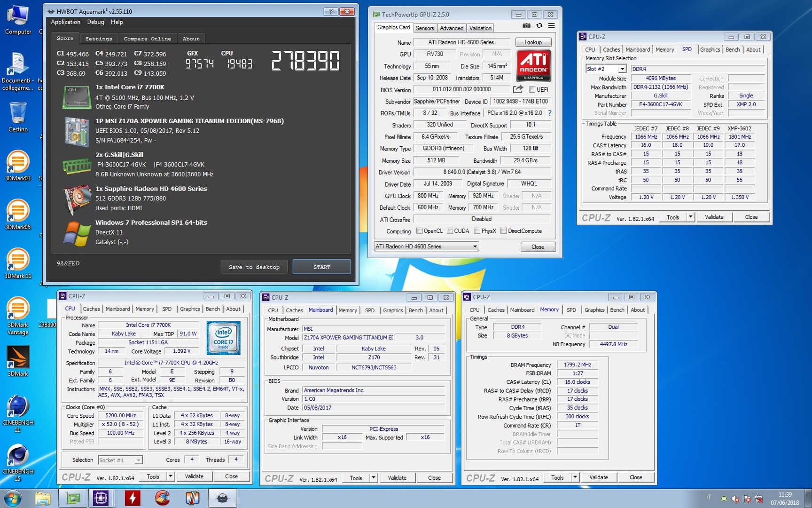This screenshot has height=508, width=812.
Task: Switch to Compare Online tab in Aquamark
Action: tap(148, 39)
